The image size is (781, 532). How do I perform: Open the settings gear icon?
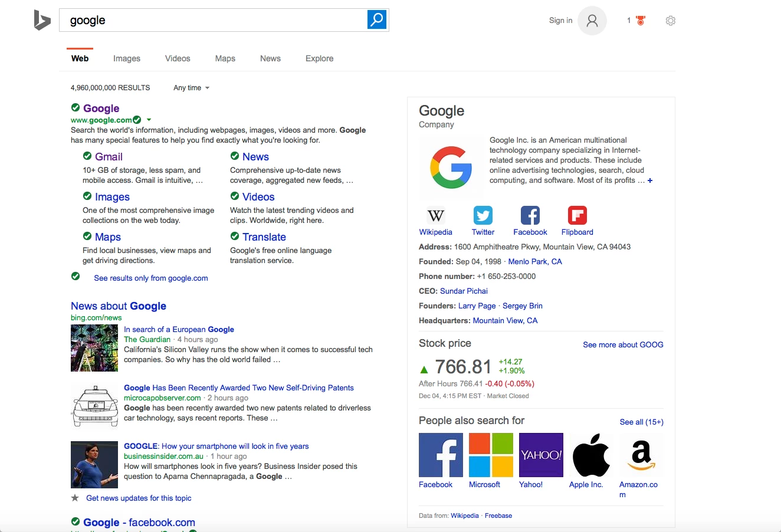tap(671, 21)
